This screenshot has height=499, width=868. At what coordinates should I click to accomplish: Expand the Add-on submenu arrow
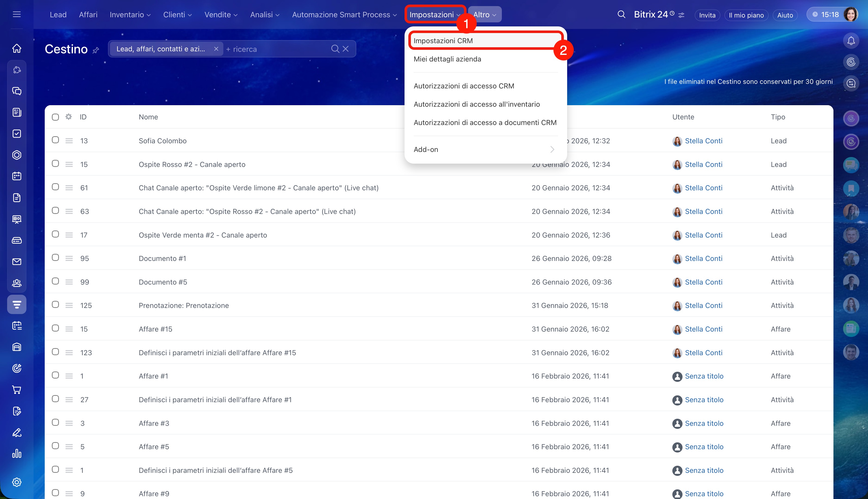click(x=552, y=149)
